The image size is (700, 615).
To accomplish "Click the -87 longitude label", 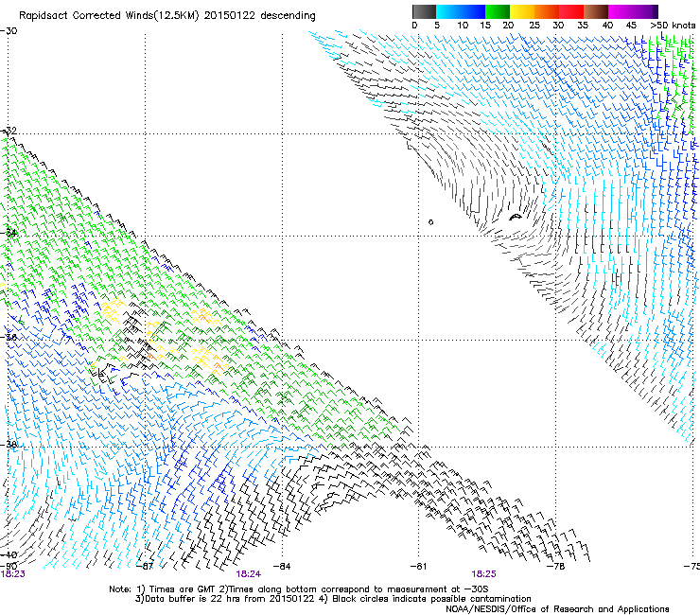I will [145, 567].
